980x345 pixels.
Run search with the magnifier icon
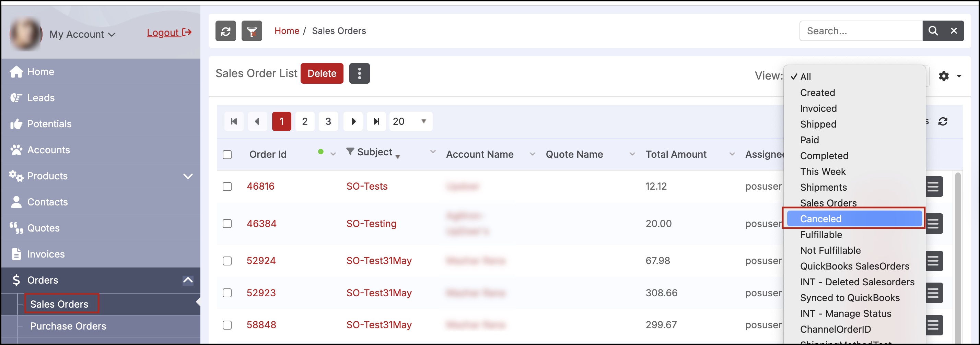point(933,31)
